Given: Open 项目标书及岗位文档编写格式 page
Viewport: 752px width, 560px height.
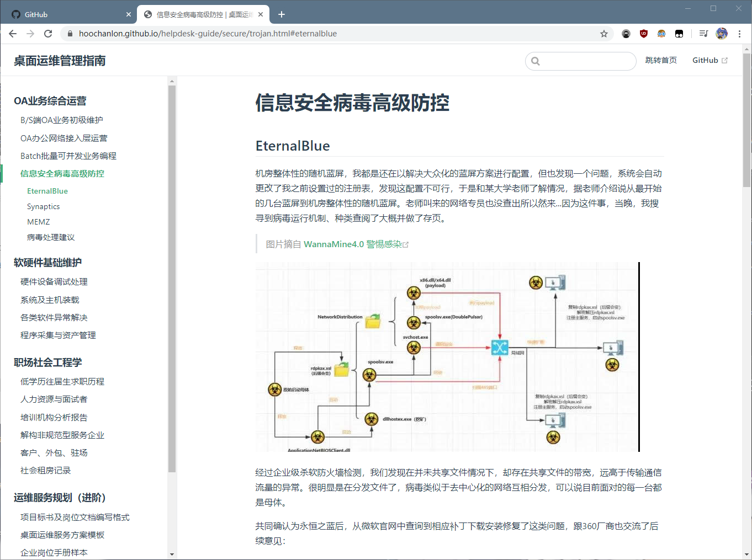Looking at the screenshot, I should (x=75, y=517).
